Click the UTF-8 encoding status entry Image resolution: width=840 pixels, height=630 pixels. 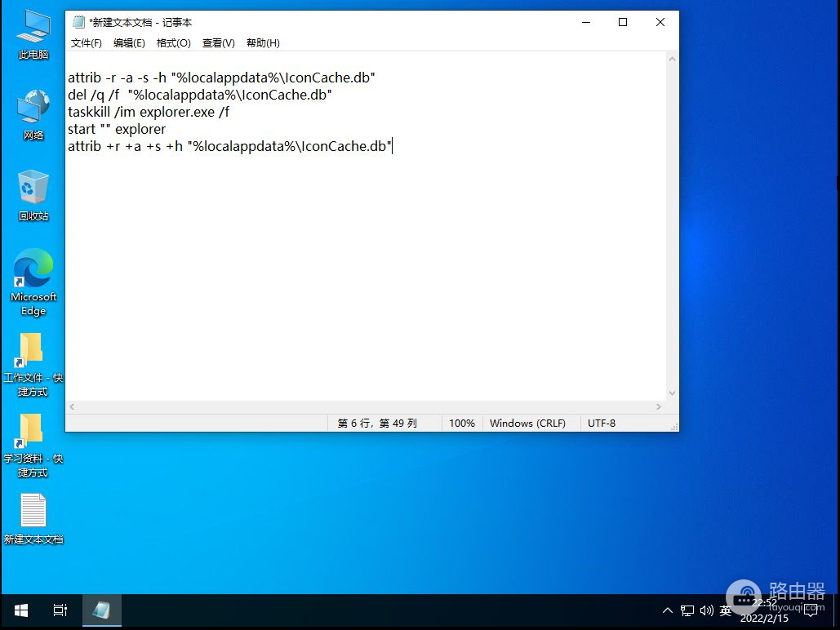point(602,424)
